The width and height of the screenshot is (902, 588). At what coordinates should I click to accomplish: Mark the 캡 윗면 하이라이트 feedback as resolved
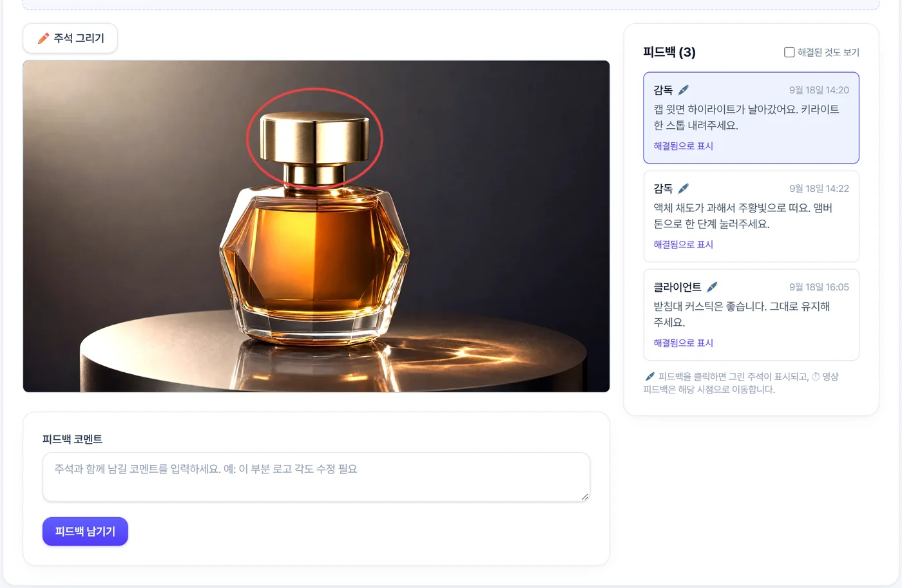tap(684, 146)
